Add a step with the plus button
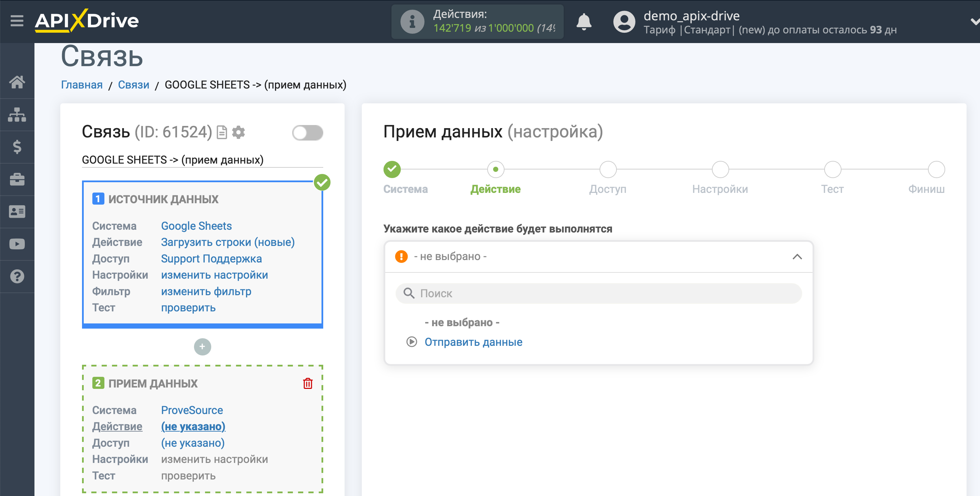Screen dimensions: 980x496 pyautogui.click(x=202, y=347)
